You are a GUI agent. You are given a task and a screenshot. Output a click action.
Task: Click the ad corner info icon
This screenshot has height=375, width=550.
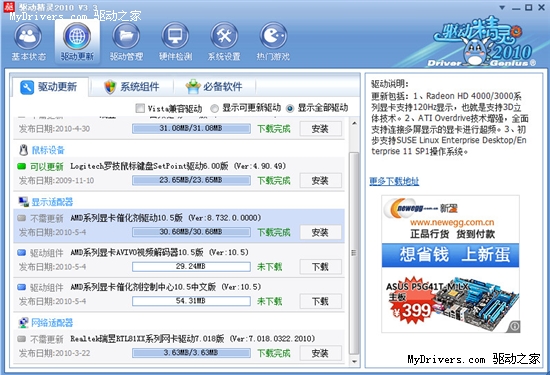coord(514,326)
